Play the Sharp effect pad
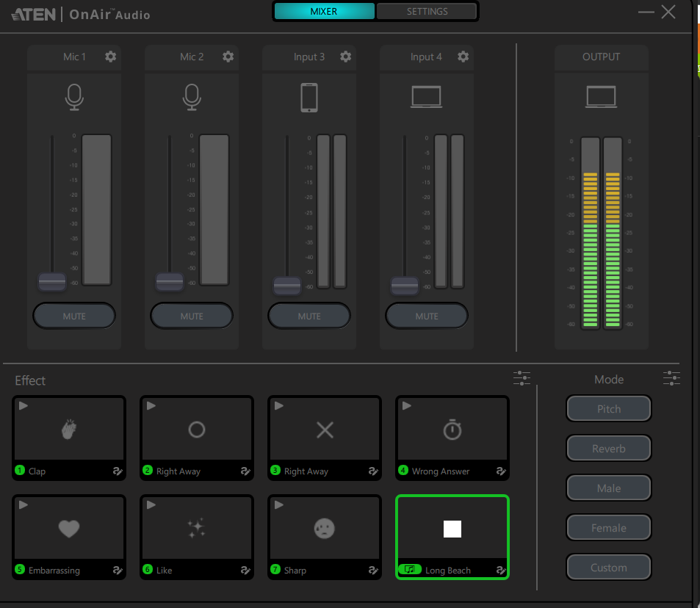 [279, 504]
